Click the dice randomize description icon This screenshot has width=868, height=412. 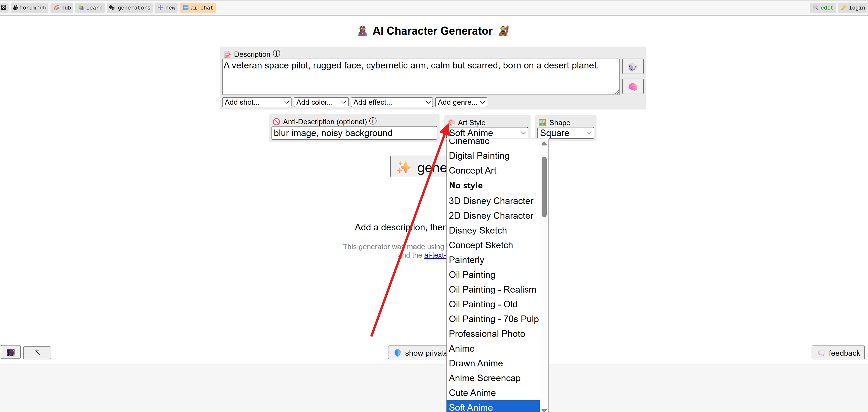(633, 67)
